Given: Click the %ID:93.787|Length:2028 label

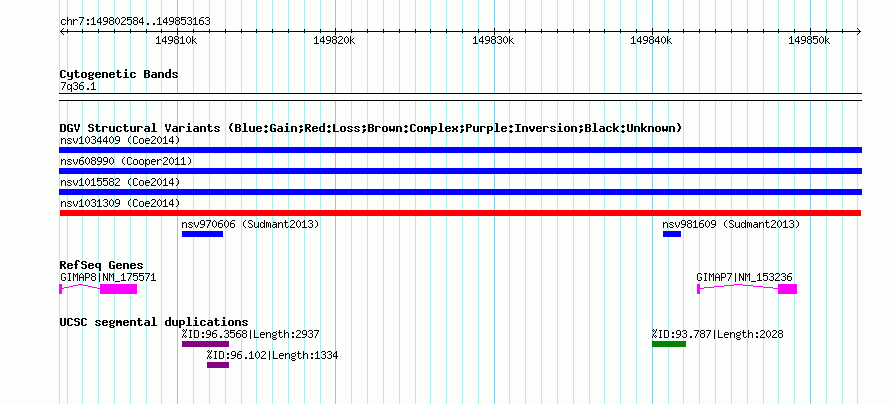Looking at the screenshot, I should click(x=717, y=334).
